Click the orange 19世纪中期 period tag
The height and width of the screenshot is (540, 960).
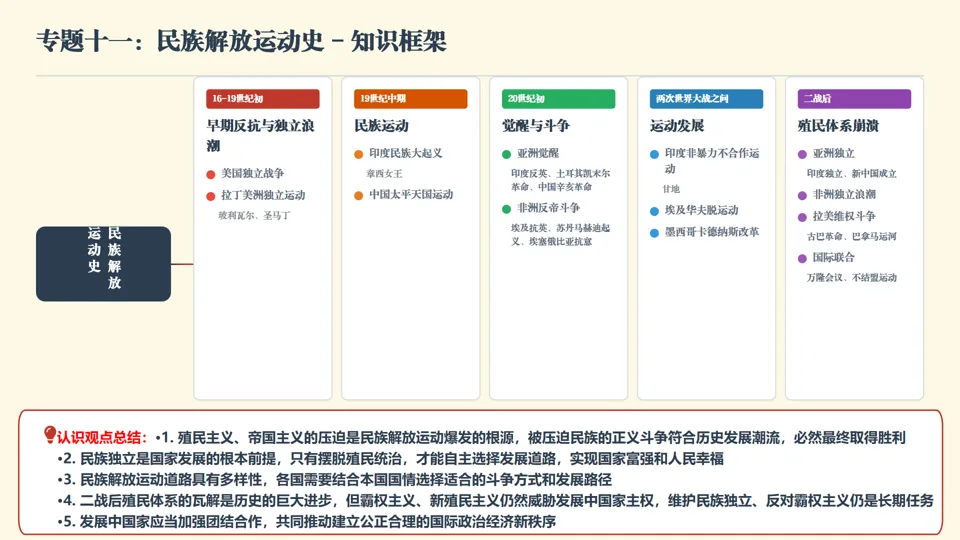point(410,99)
